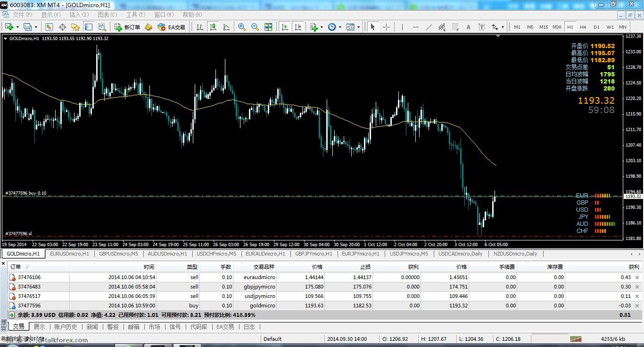
Task: Set timeframe to H4
Action: click(583, 27)
